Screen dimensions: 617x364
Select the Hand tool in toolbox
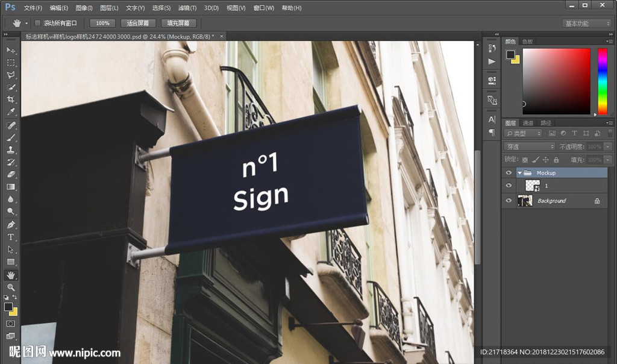[11, 275]
